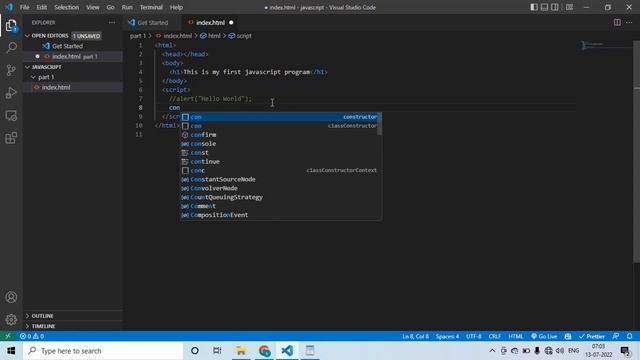Click the suggestion list scrollbar

click(x=380, y=124)
